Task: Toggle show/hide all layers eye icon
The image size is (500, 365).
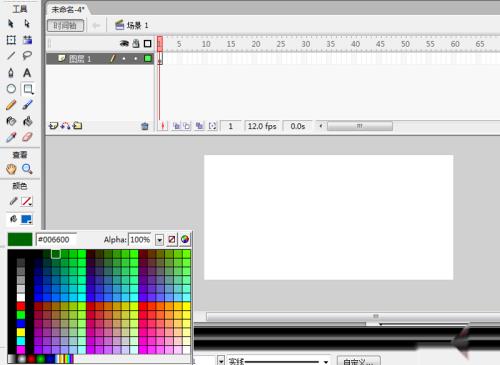Action: (124, 43)
